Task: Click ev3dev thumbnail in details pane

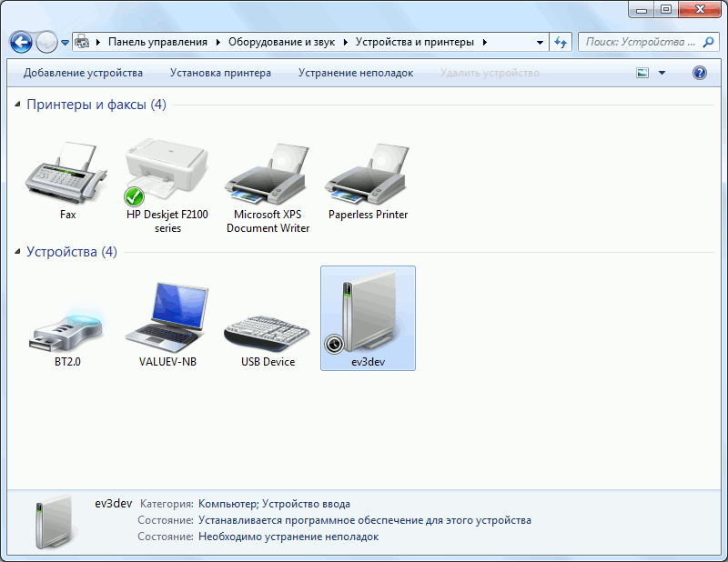Action: click(55, 522)
